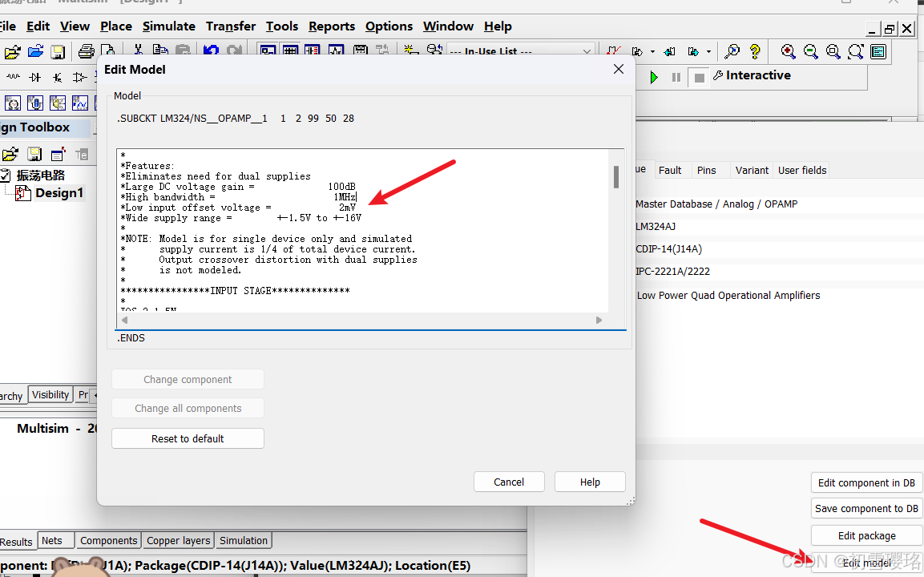Screen dimensions: 924x577
Task: Click the Spreadsheet view grid icon
Action: 291,50
